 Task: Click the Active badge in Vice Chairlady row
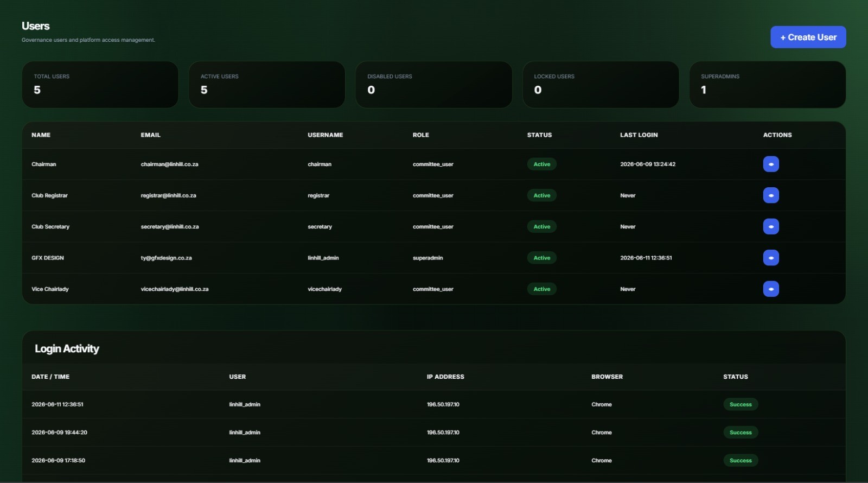(x=542, y=289)
